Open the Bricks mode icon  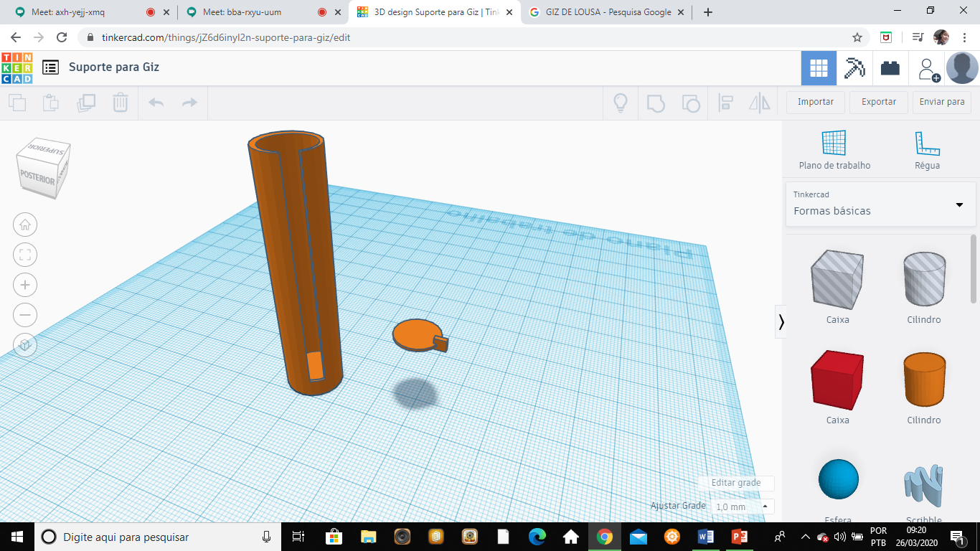tap(890, 68)
